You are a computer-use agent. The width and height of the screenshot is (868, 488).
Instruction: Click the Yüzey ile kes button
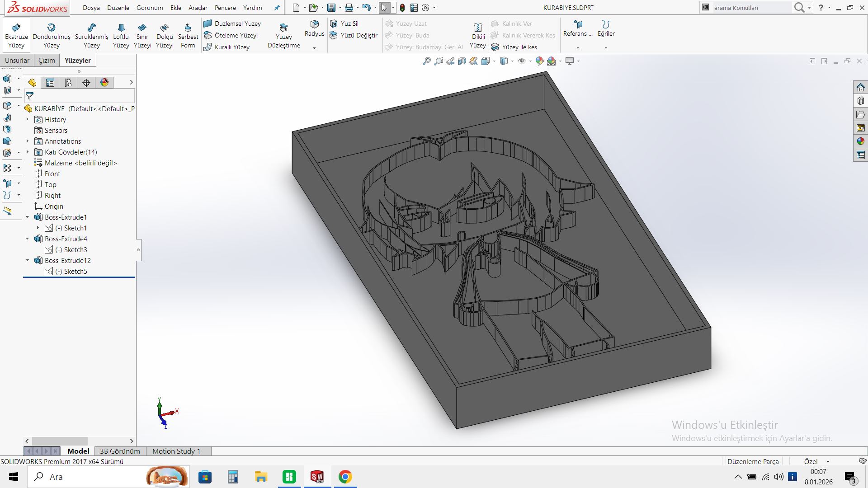point(519,47)
